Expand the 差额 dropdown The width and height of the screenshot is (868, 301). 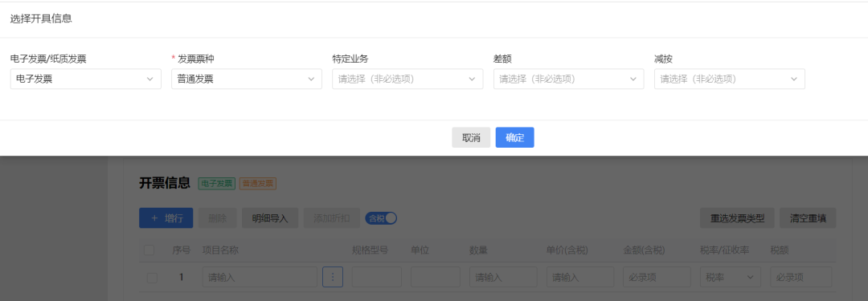(568, 79)
